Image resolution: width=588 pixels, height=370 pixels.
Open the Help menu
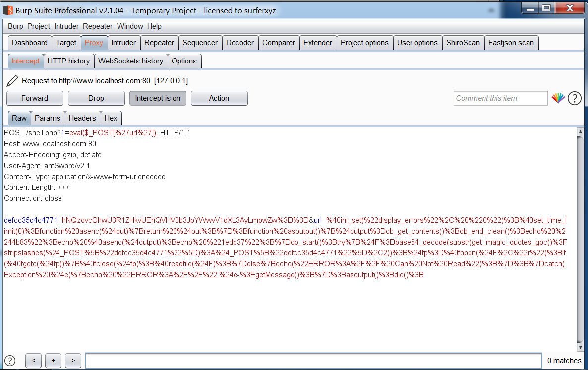pos(154,26)
